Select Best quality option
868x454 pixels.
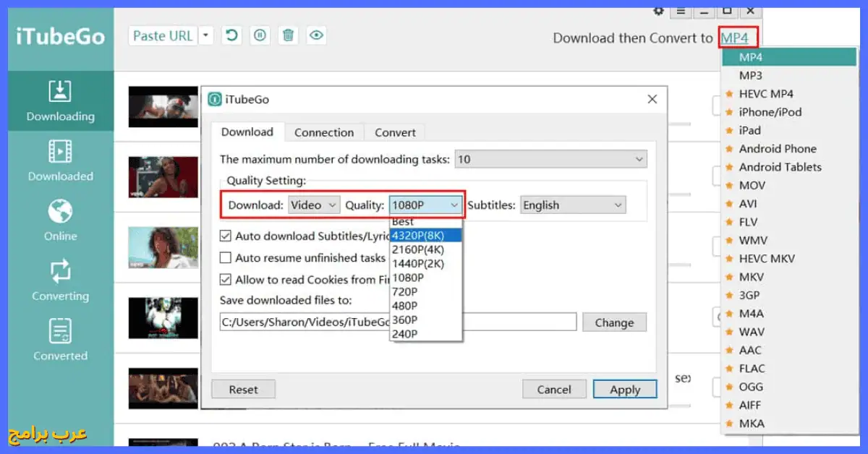tap(426, 222)
